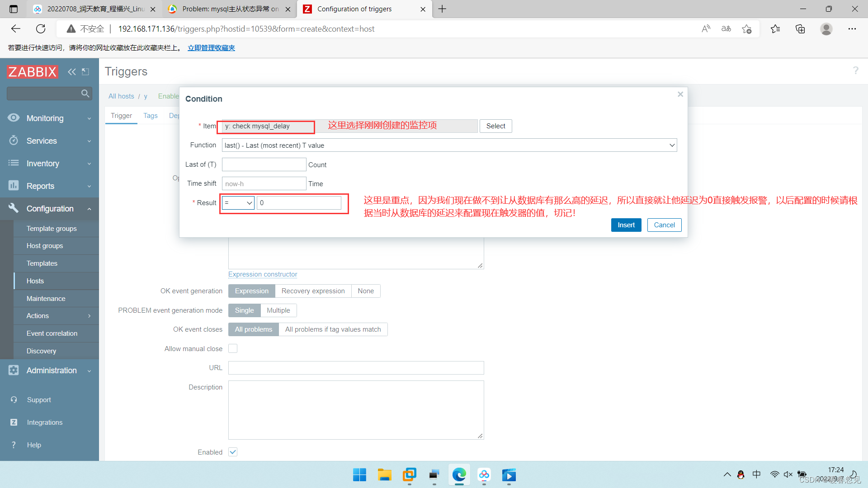Viewport: 868px width, 488px height.
Task: Open Windows Start menu
Action: (x=360, y=475)
